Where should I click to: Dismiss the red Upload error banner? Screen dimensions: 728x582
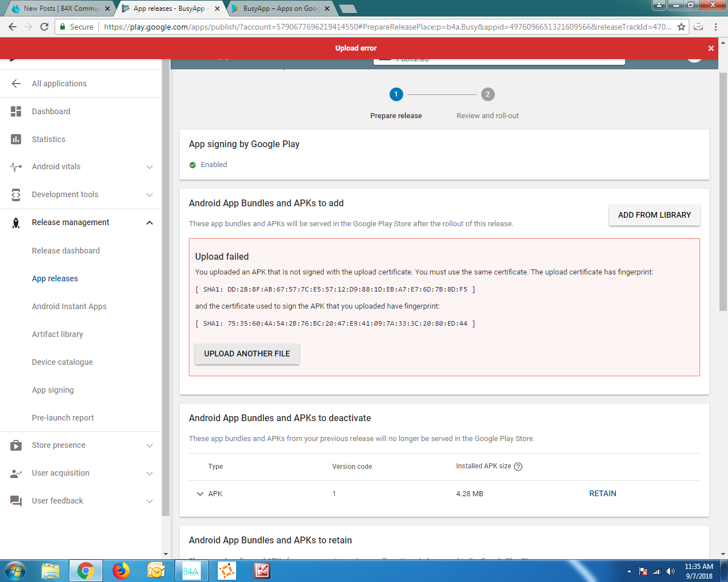tap(711, 48)
